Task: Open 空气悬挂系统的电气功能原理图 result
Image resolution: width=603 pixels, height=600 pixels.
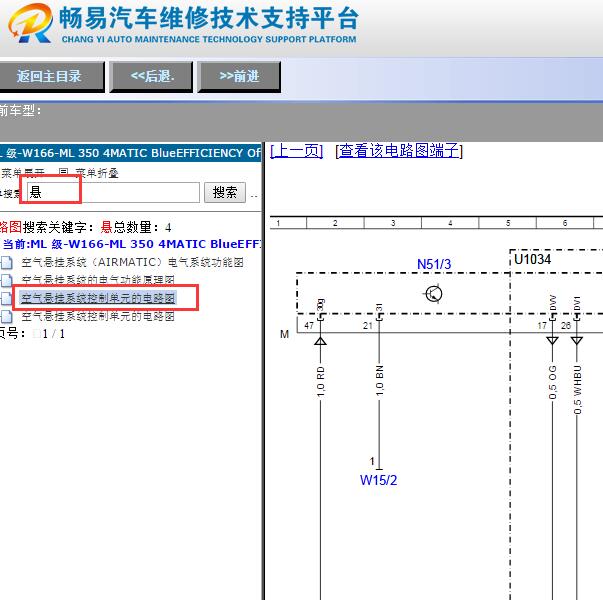Action: tap(98, 280)
